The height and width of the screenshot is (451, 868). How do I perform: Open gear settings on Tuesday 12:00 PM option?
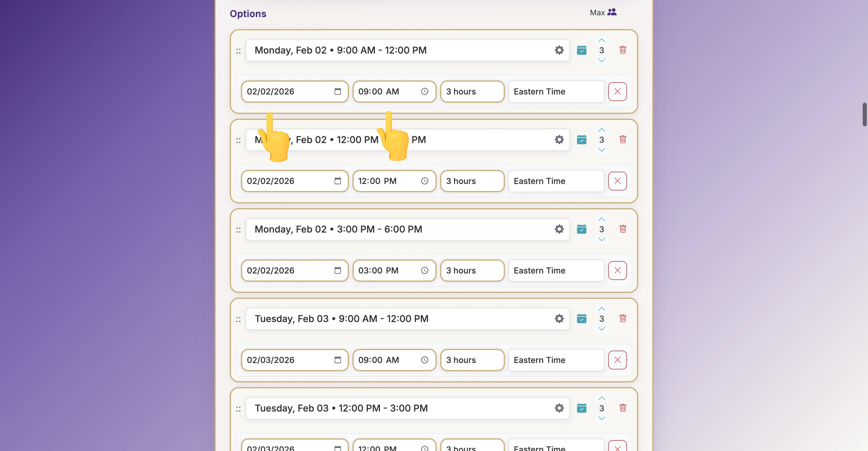[559, 408]
